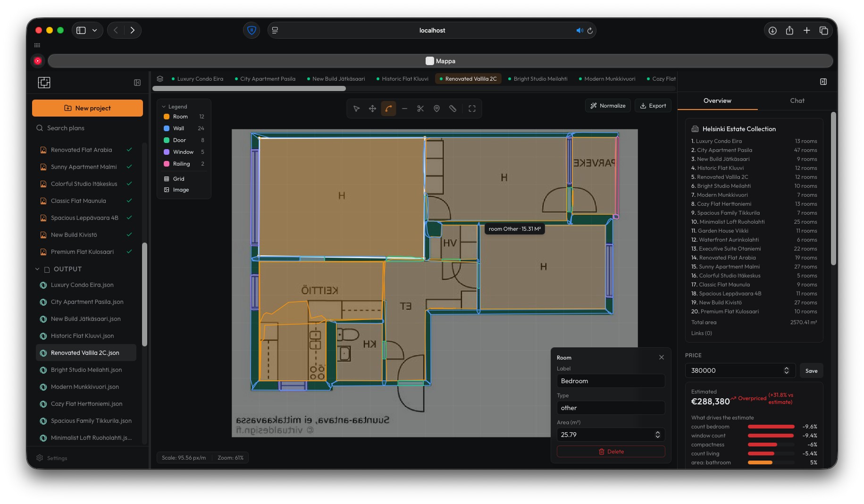Open the Historic Flat Kluuvi tab
The image size is (864, 504).
(403, 79)
